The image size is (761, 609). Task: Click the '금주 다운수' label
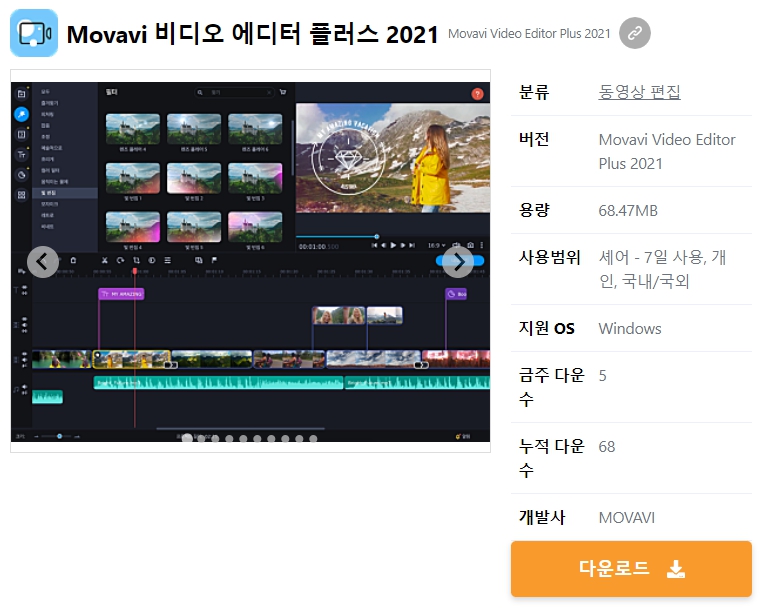point(551,387)
